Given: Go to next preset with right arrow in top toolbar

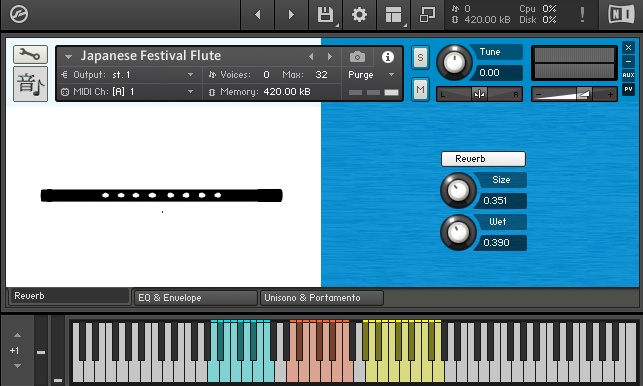Looking at the screenshot, I should pyautogui.click(x=291, y=15).
